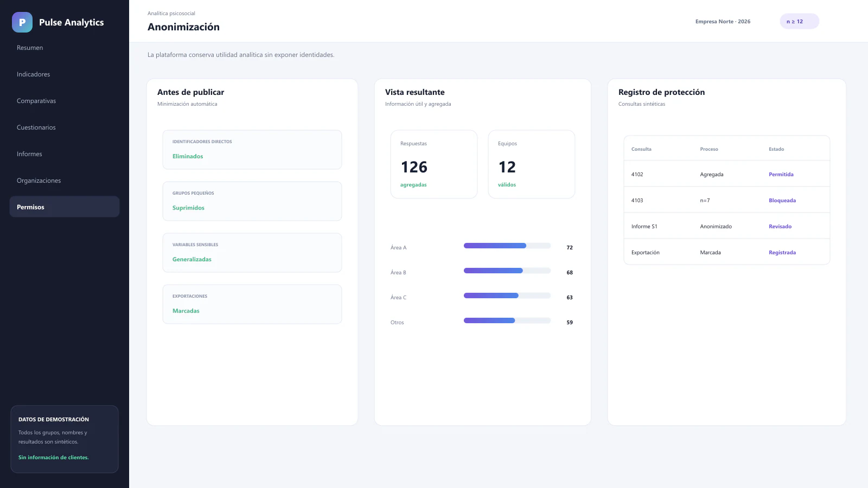Click the Empresa Norte · 2026 label
868x488 pixels.
(723, 22)
